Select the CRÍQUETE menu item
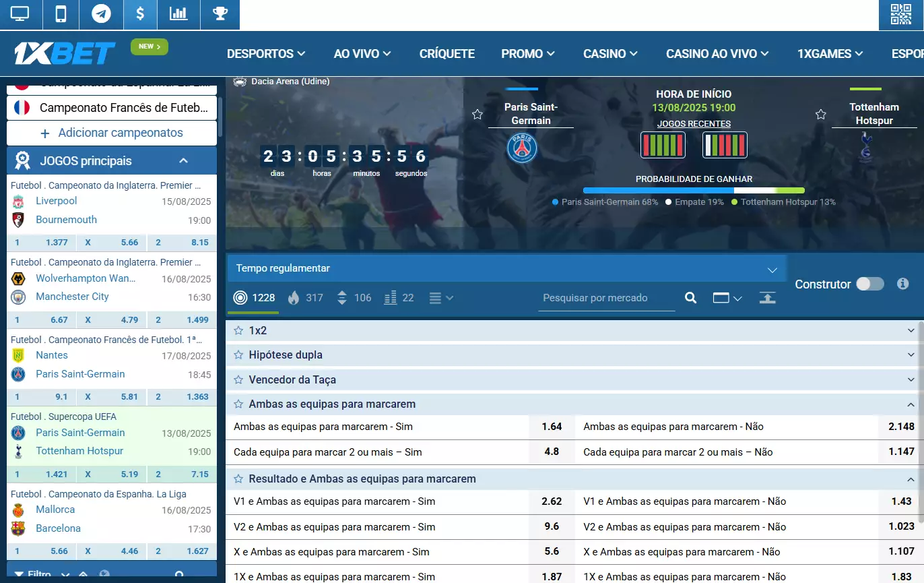 click(x=447, y=54)
